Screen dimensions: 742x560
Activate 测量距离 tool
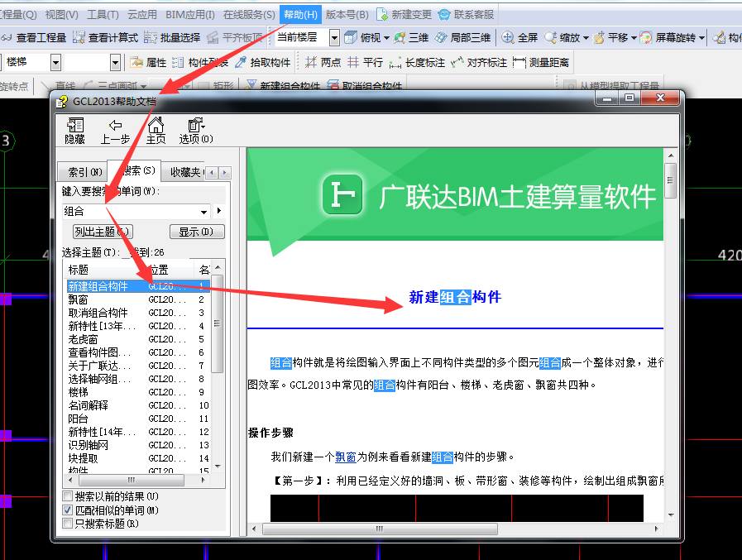point(541,62)
